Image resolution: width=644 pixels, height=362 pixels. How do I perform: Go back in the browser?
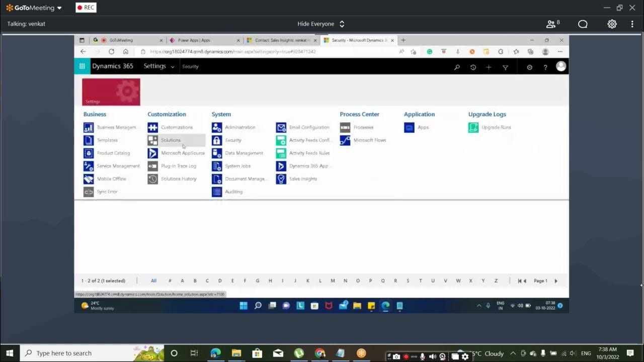[83, 51]
